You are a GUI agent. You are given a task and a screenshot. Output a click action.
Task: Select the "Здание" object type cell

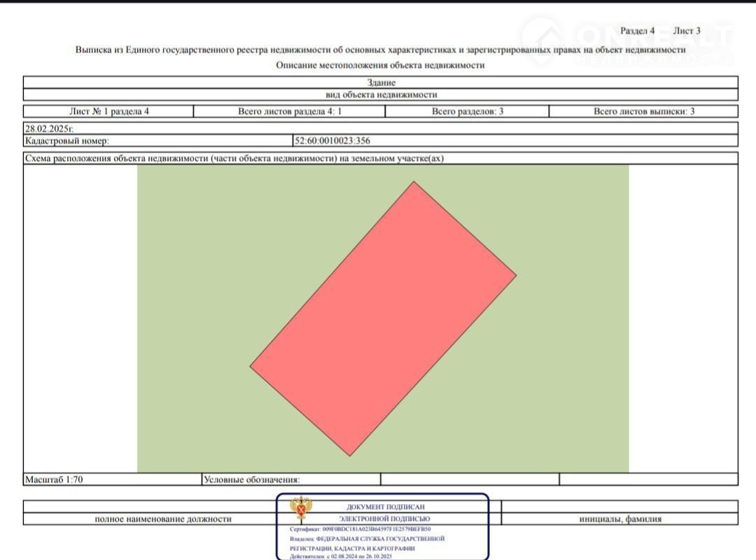coord(381,83)
